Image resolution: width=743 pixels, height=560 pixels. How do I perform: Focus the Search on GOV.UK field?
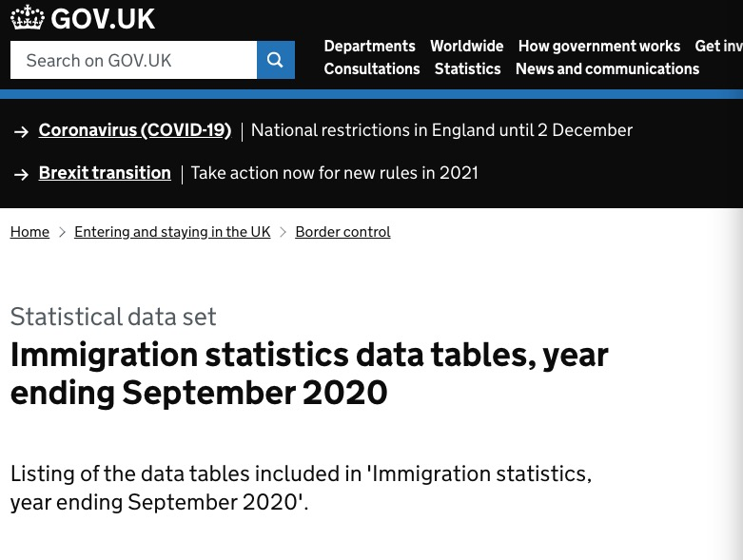click(133, 60)
